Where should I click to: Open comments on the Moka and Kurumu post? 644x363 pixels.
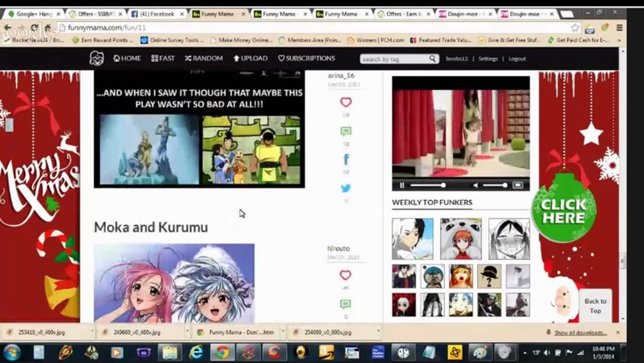point(345,304)
